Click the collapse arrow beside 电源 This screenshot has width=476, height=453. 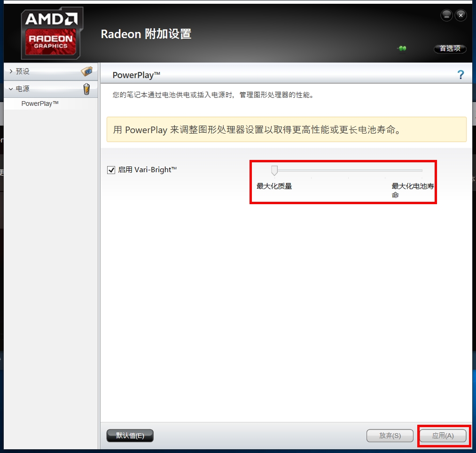(10, 88)
